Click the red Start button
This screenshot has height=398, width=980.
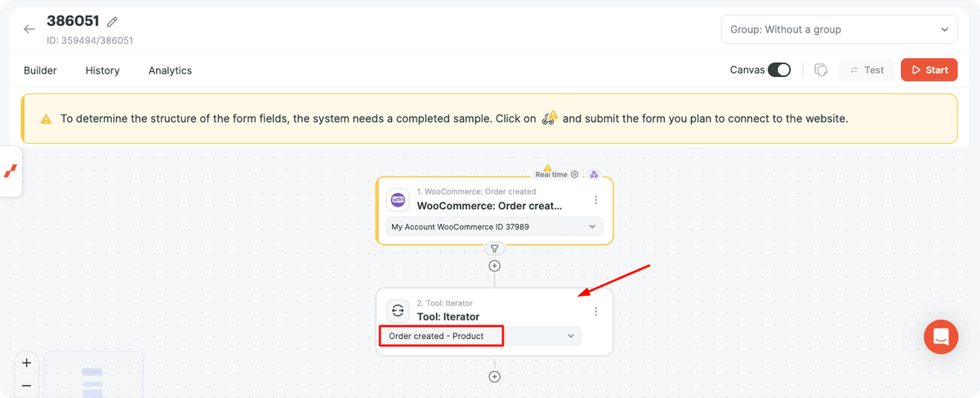point(929,70)
